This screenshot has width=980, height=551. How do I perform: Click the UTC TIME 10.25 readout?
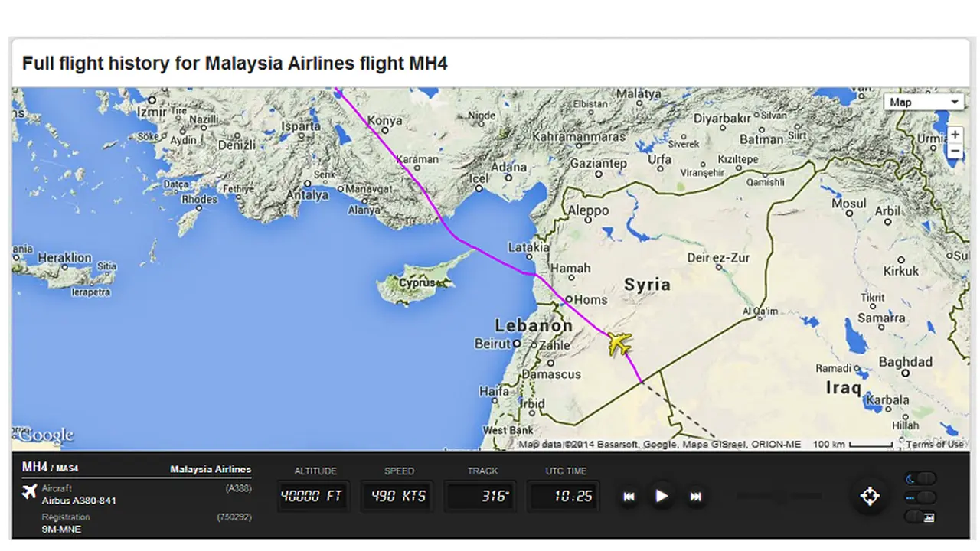[x=563, y=496]
